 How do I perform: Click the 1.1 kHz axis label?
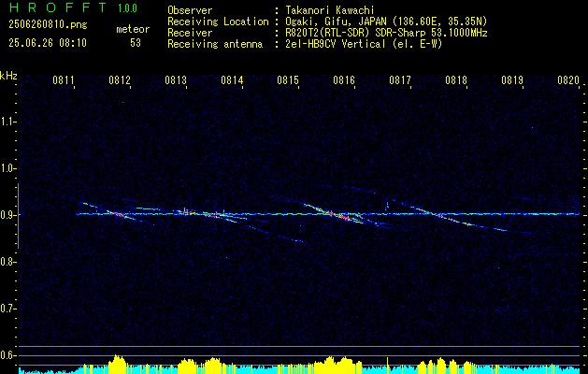(x=7, y=122)
